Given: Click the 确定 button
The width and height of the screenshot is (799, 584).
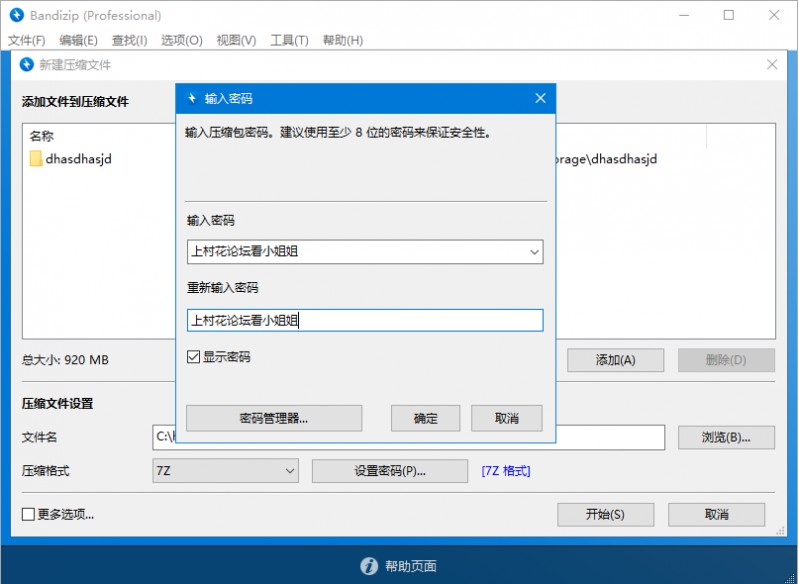Looking at the screenshot, I should 426,418.
